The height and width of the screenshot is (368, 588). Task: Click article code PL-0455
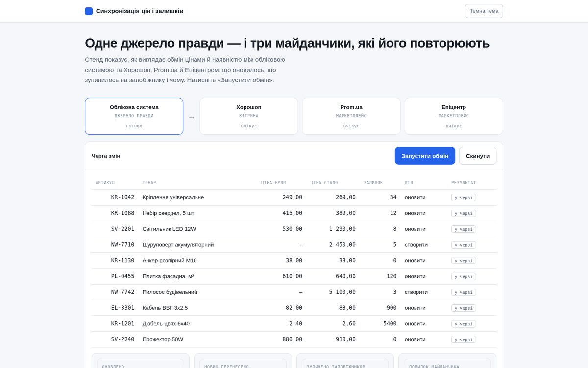pos(122,276)
